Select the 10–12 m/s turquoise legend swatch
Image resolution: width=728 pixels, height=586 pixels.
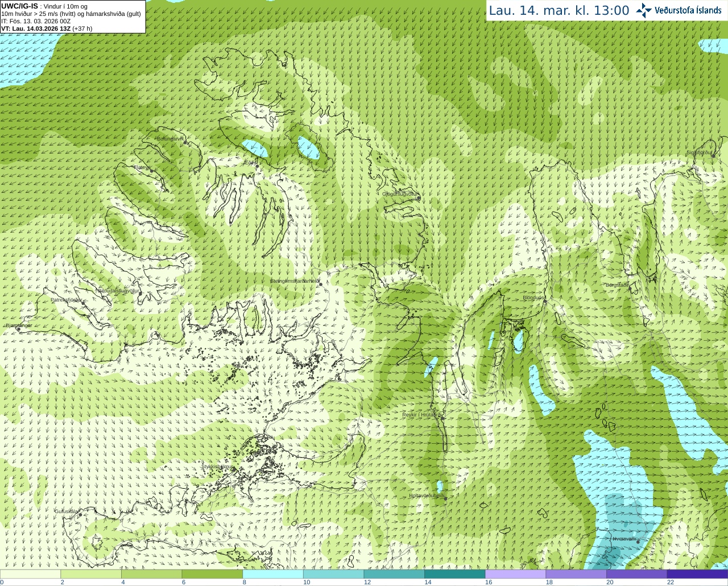coord(333,574)
